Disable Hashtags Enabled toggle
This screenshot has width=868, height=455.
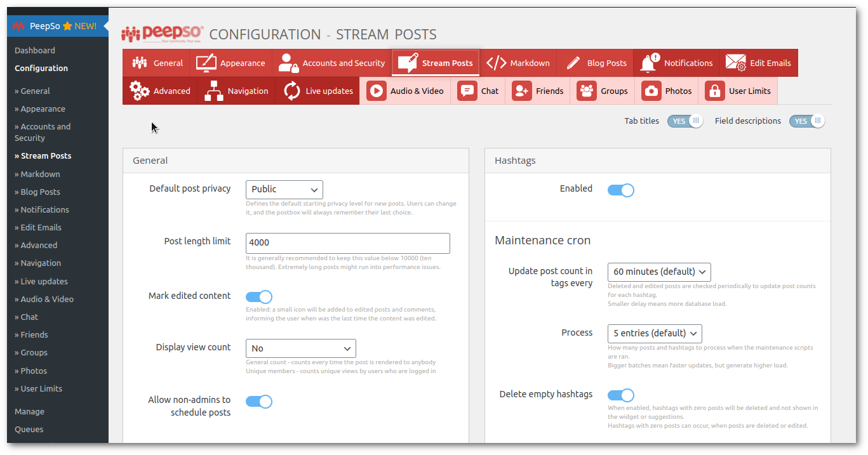pos(621,190)
